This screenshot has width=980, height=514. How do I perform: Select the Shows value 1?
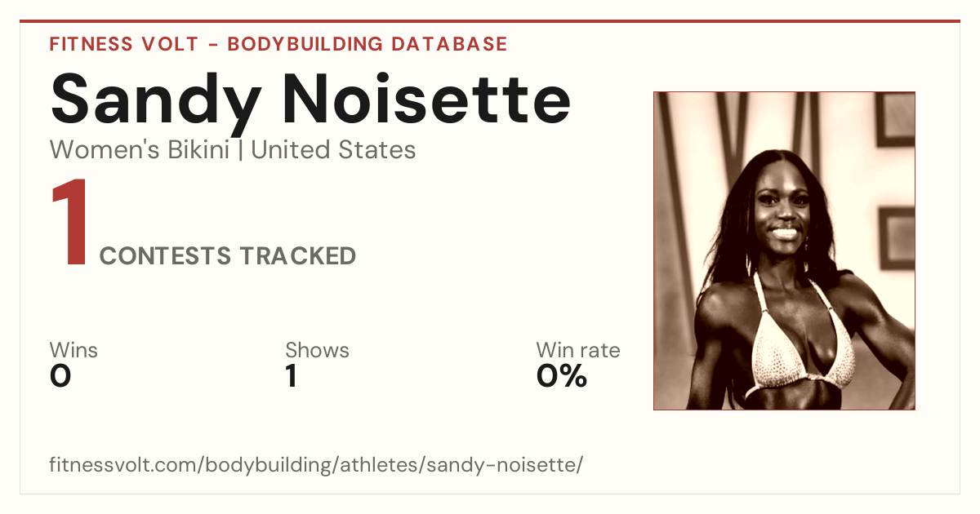coord(291,376)
